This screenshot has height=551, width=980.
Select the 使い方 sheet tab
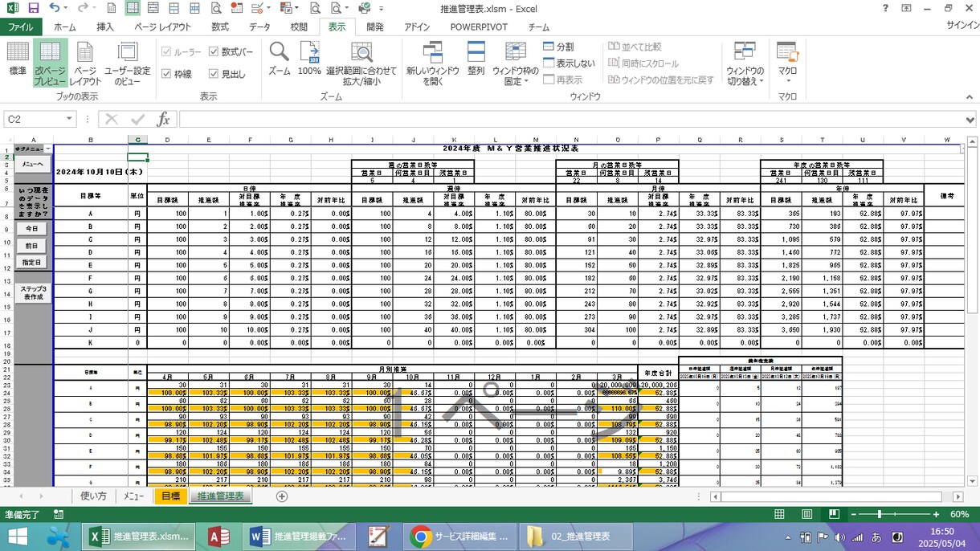(x=93, y=496)
